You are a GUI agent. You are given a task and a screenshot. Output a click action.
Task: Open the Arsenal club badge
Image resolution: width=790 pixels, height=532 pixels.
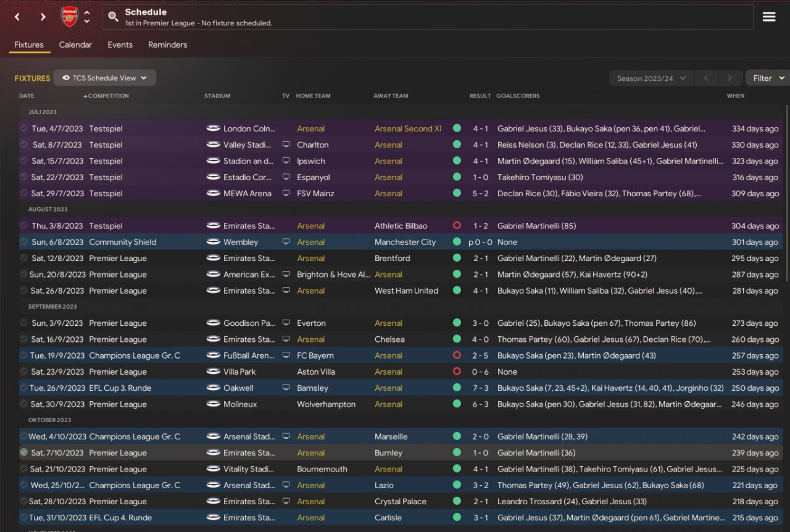click(x=69, y=17)
